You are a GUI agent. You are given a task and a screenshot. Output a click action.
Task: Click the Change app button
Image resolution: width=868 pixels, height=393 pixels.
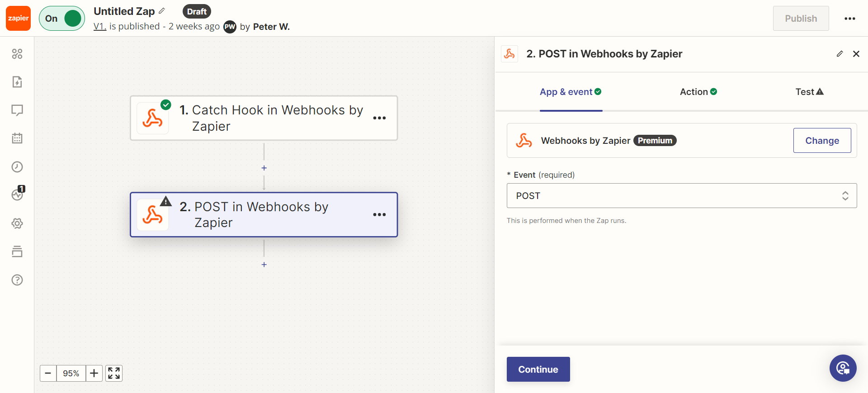tap(822, 141)
